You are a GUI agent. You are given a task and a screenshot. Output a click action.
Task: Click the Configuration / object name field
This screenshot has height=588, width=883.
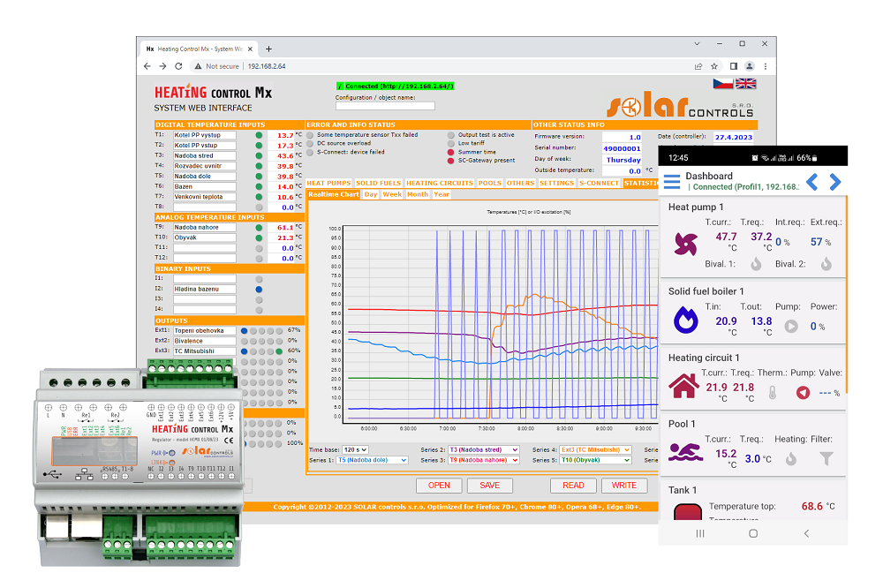point(385,106)
